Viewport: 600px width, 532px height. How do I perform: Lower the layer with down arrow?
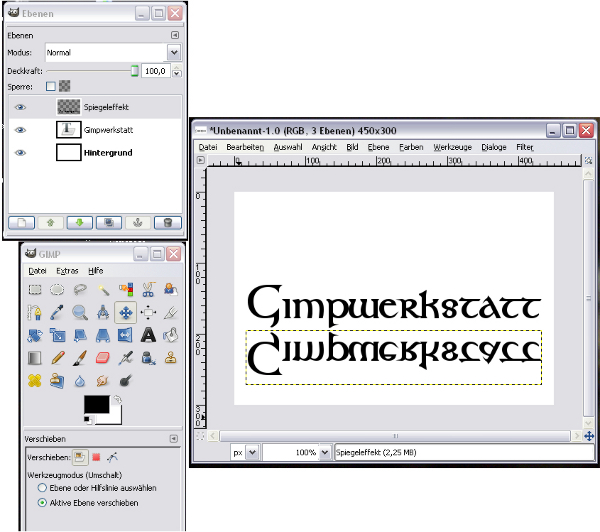pyautogui.click(x=80, y=223)
